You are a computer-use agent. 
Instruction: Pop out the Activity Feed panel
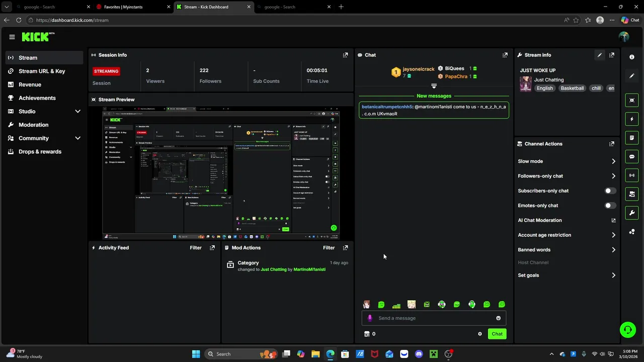[212, 247]
